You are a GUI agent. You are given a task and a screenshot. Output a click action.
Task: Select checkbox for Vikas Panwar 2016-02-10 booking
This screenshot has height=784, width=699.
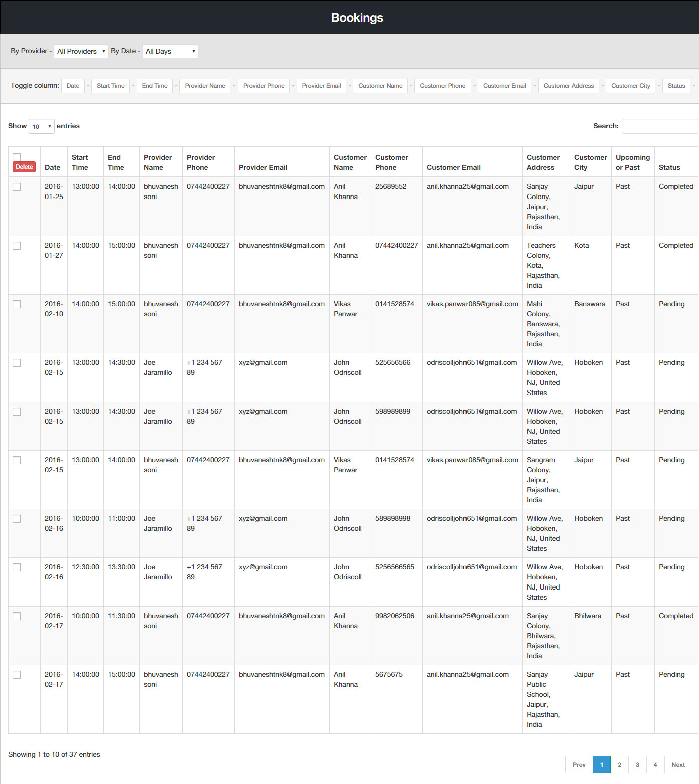point(17,304)
